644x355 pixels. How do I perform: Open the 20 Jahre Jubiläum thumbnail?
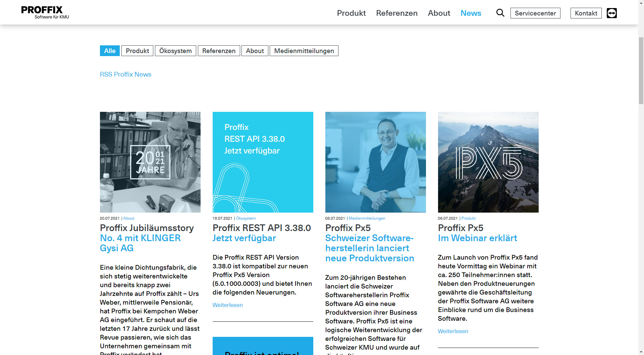150,162
